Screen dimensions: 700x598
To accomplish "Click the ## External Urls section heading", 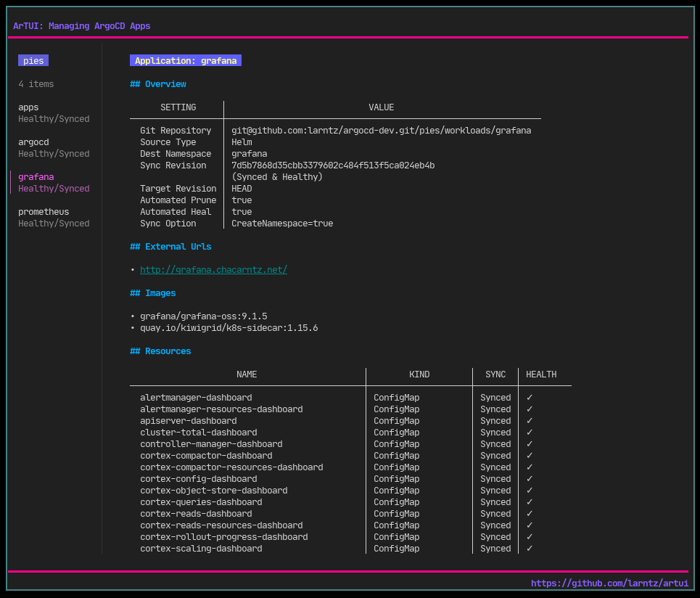I will tap(170, 247).
